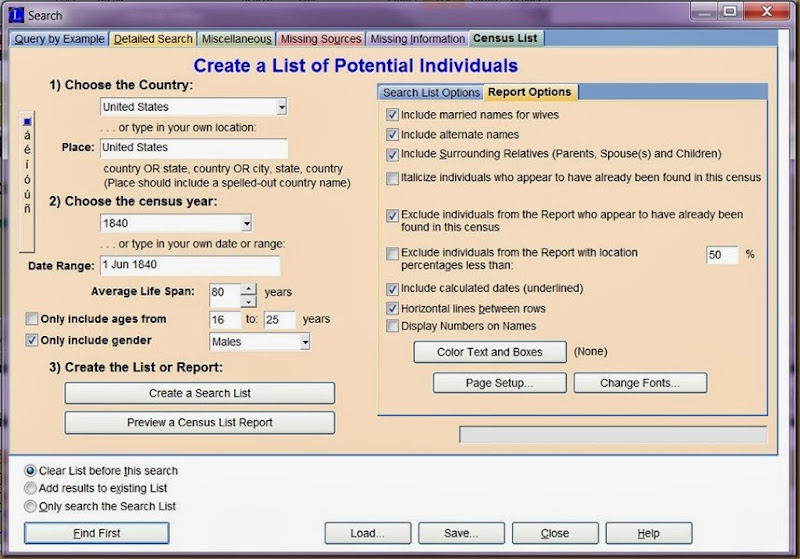Screen dimensions: 800x559
Task: Select the Missing Information tab
Action: click(x=417, y=39)
